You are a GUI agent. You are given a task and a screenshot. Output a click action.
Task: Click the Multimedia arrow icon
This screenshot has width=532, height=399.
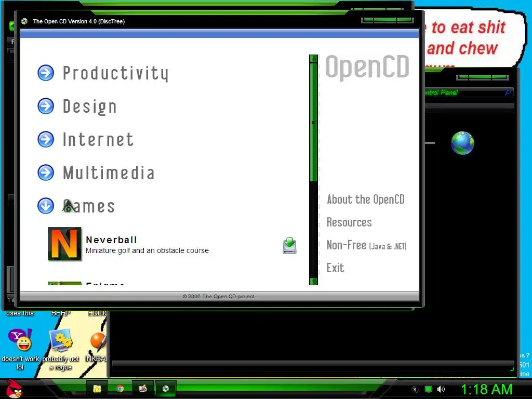[x=46, y=172]
